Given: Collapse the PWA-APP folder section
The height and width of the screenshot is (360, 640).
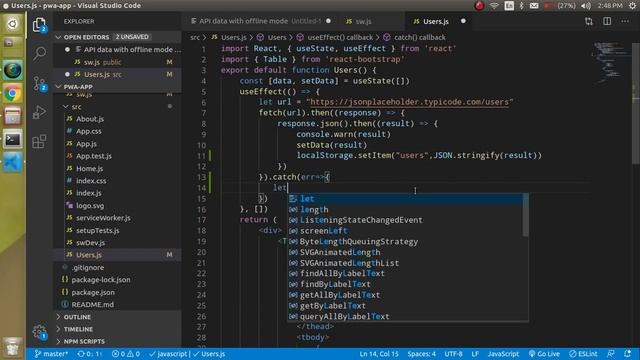Looking at the screenshot, I should [x=118, y=87].
